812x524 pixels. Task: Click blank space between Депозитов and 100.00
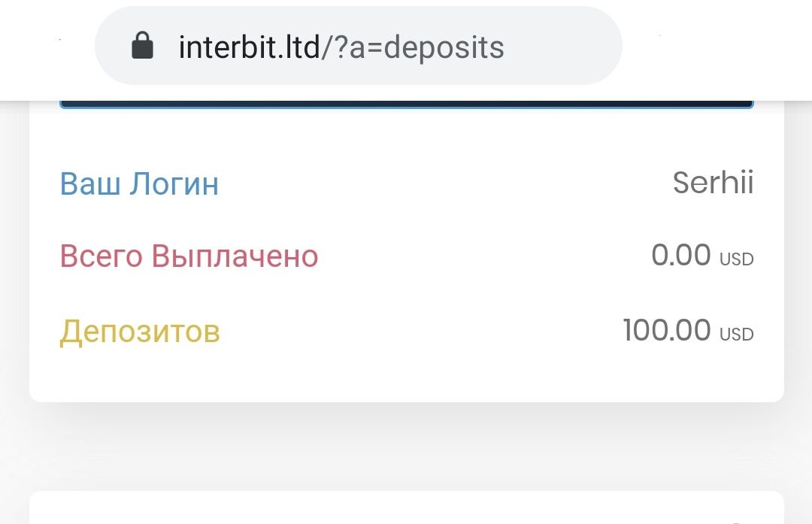(x=421, y=331)
